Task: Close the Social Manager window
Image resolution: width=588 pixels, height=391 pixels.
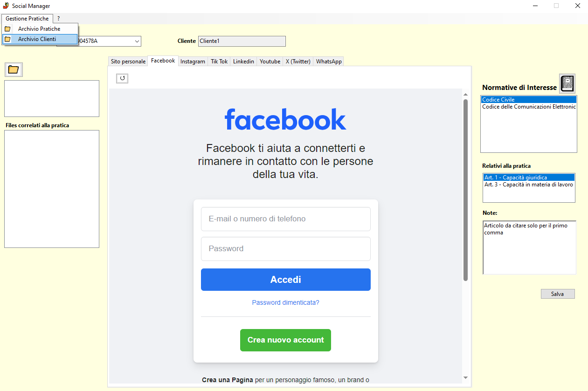Action: [577, 6]
